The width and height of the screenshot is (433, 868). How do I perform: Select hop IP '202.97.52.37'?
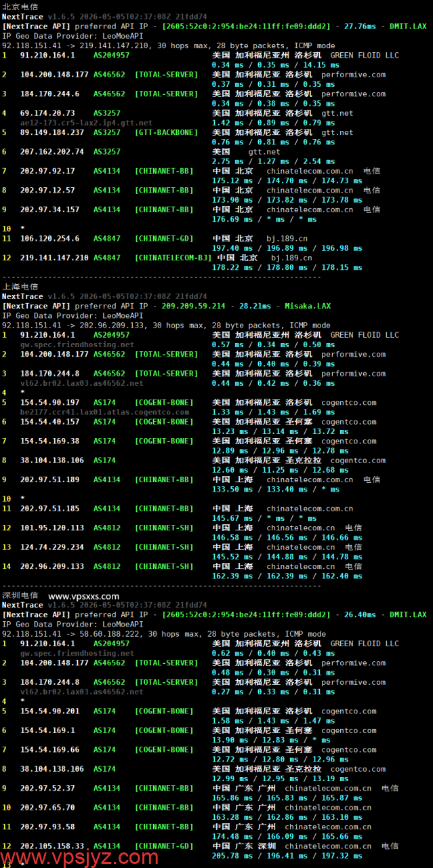click(x=47, y=788)
